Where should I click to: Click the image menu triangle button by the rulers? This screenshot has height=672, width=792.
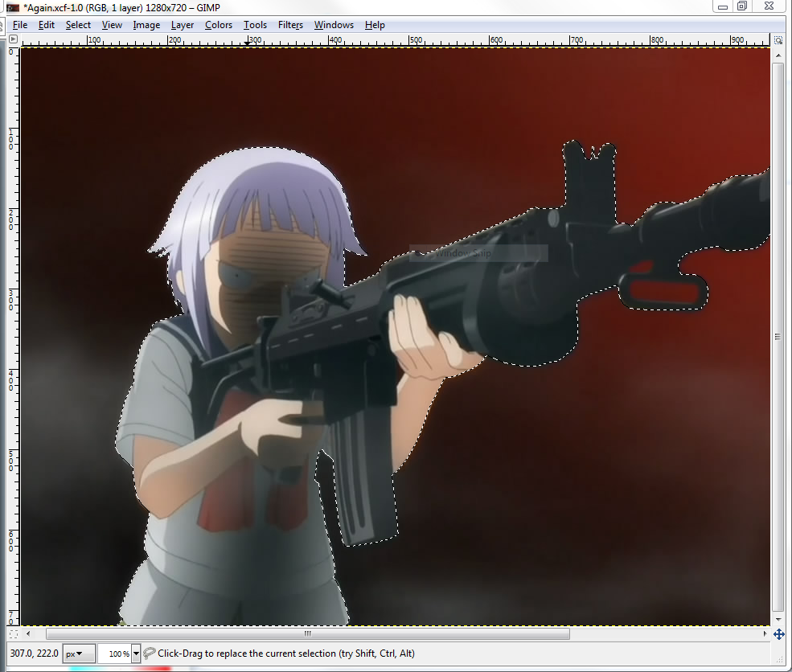pyautogui.click(x=13, y=39)
